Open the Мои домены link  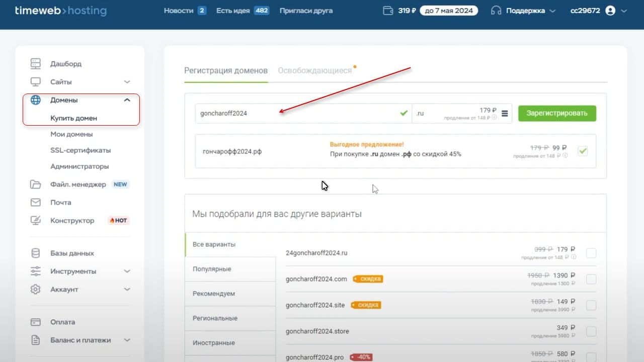tap(71, 134)
